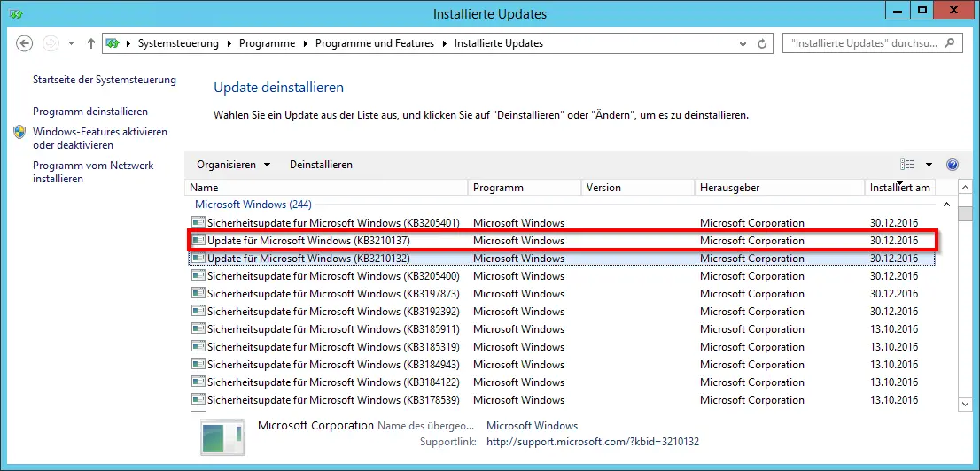The height and width of the screenshot is (471, 980).
Task: Open more view options dropdown arrow
Action: click(x=929, y=165)
